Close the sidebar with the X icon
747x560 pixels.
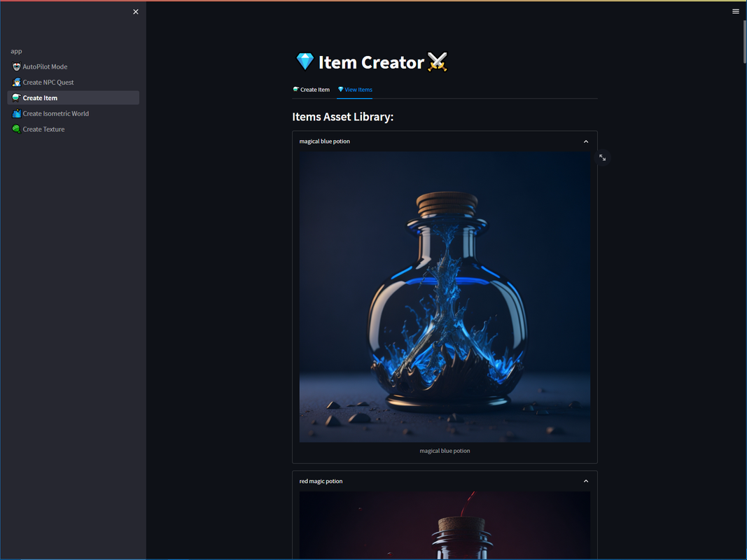136,12
